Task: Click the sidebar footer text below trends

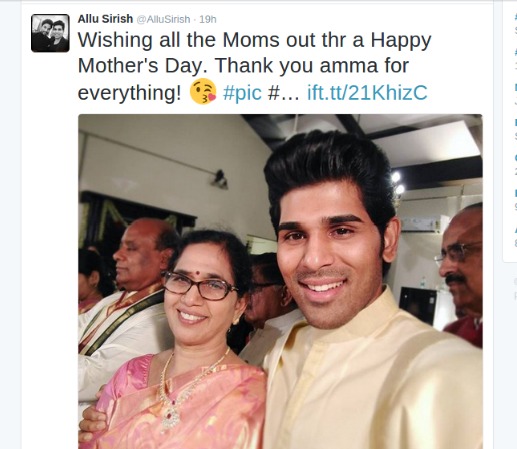Action: coord(516,288)
